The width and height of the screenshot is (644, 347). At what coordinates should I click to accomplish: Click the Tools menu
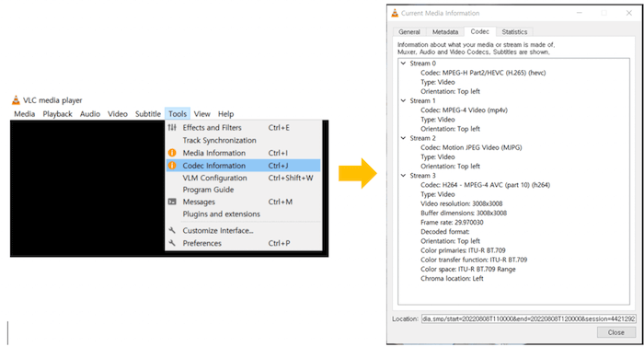[x=178, y=114]
